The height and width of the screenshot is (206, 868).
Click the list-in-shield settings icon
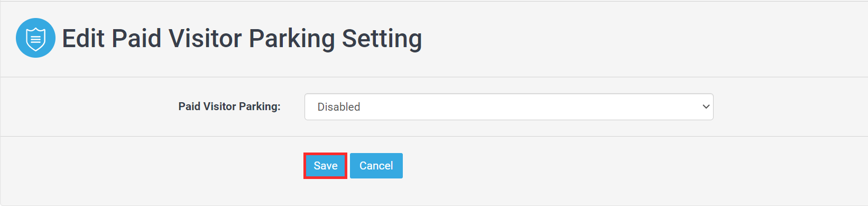[35, 39]
